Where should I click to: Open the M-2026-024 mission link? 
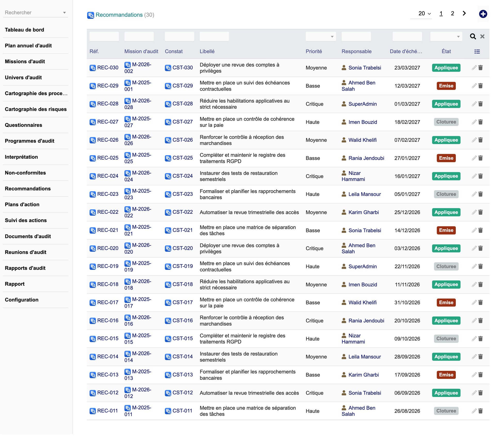point(138,176)
